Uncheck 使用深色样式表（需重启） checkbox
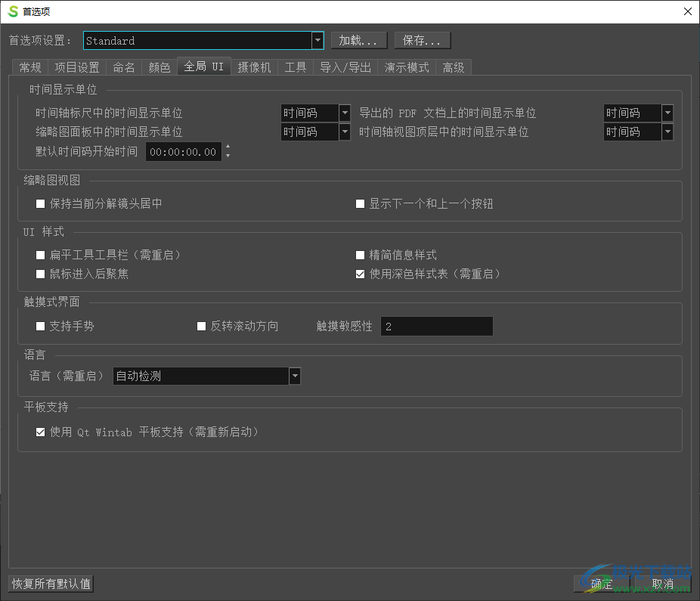The width and height of the screenshot is (700, 601). click(x=361, y=274)
